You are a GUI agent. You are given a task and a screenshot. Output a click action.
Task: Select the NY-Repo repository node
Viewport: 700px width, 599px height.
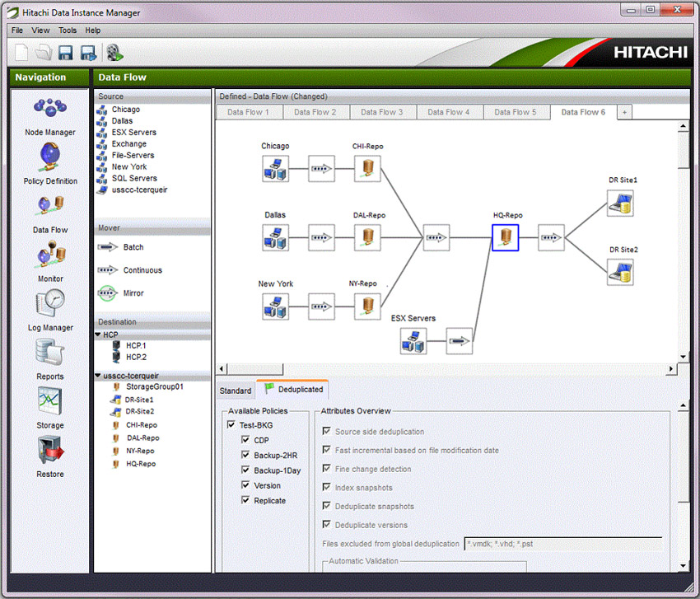point(367,307)
